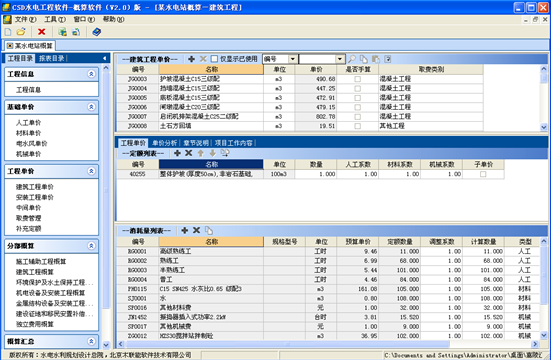Viewport: 551px width, 360px height.
Task: Switch to 单价分析 tab
Action: (164, 143)
